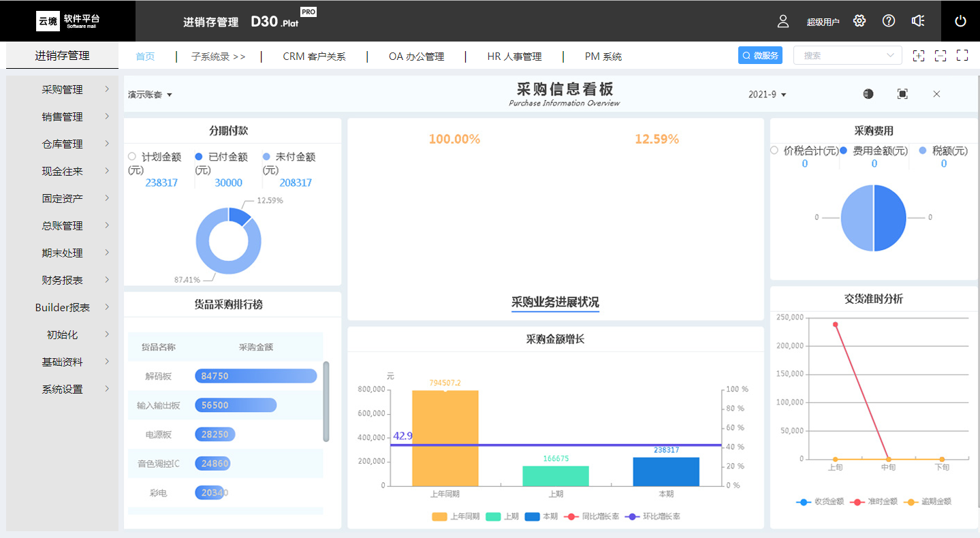Click the announcement speaker icon
980x538 pixels.
918,21
